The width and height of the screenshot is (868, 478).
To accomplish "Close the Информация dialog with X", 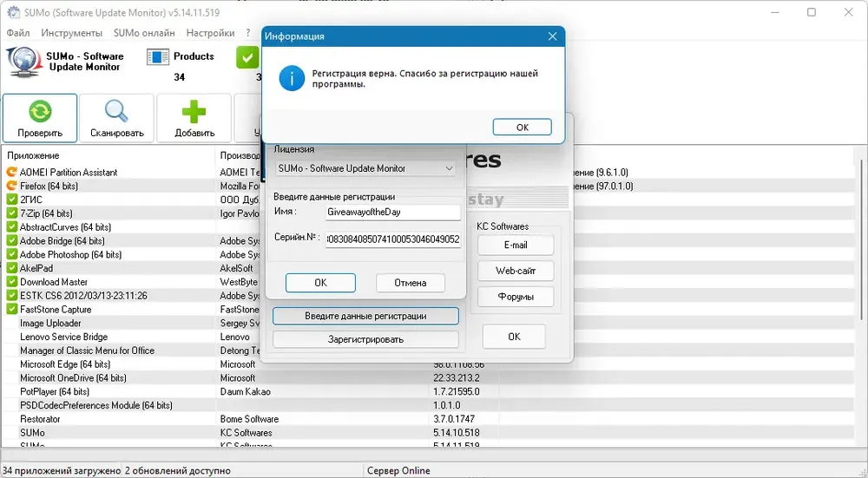I will tap(552, 36).
